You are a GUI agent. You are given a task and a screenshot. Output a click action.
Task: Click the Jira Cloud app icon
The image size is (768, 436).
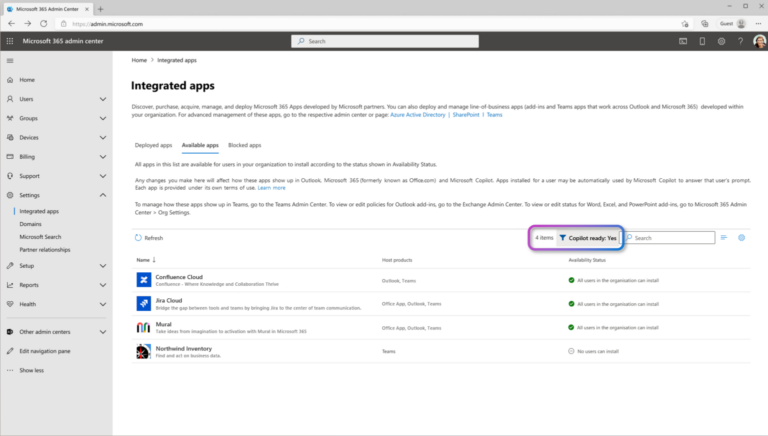(144, 304)
